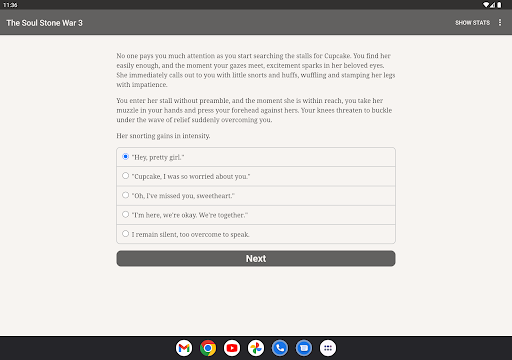Click the paragraph starting "No one pays you"
Viewport: 512px width, 360px height.
coord(256,70)
